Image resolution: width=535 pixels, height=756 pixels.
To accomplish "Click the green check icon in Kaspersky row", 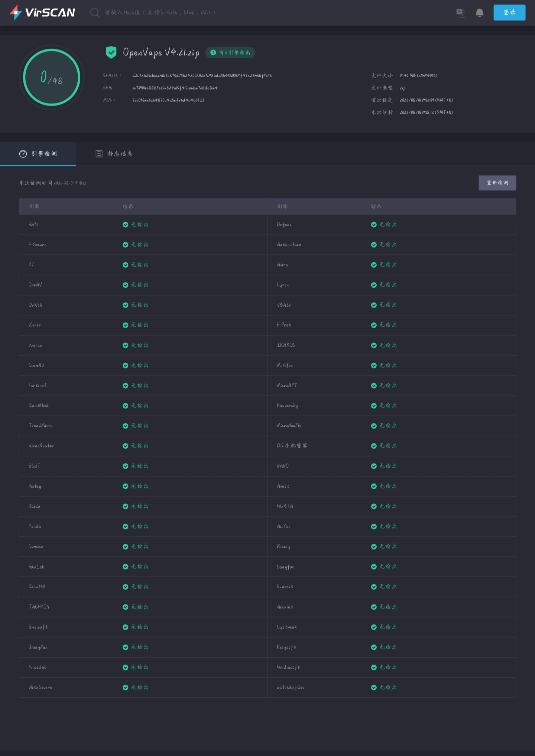I will [x=374, y=406].
